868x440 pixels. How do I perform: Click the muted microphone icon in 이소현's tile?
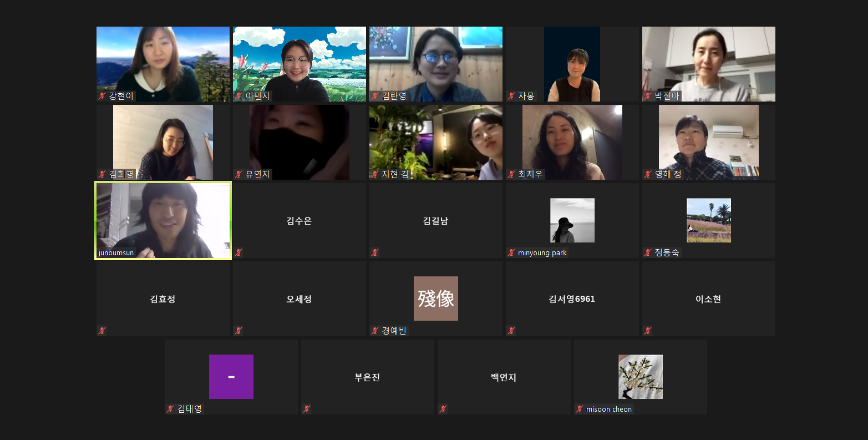point(648,331)
